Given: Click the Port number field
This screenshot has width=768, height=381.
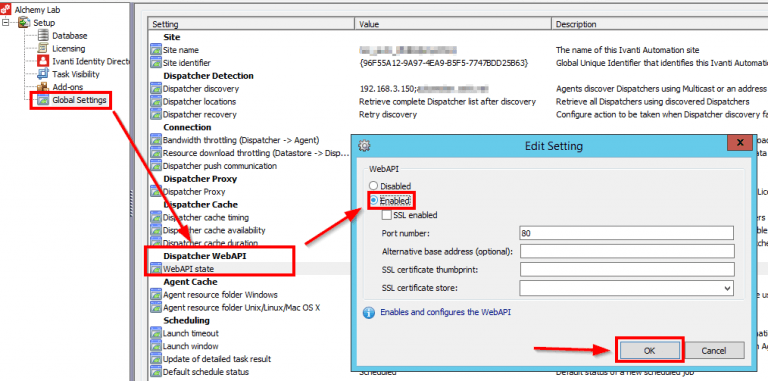Looking at the screenshot, I should [x=627, y=233].
